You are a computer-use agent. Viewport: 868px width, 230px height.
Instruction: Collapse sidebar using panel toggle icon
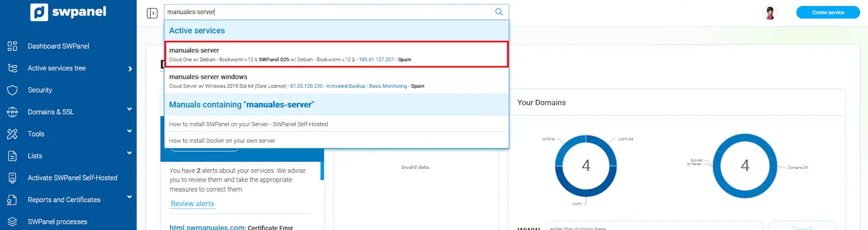click(x=152, y=13)
